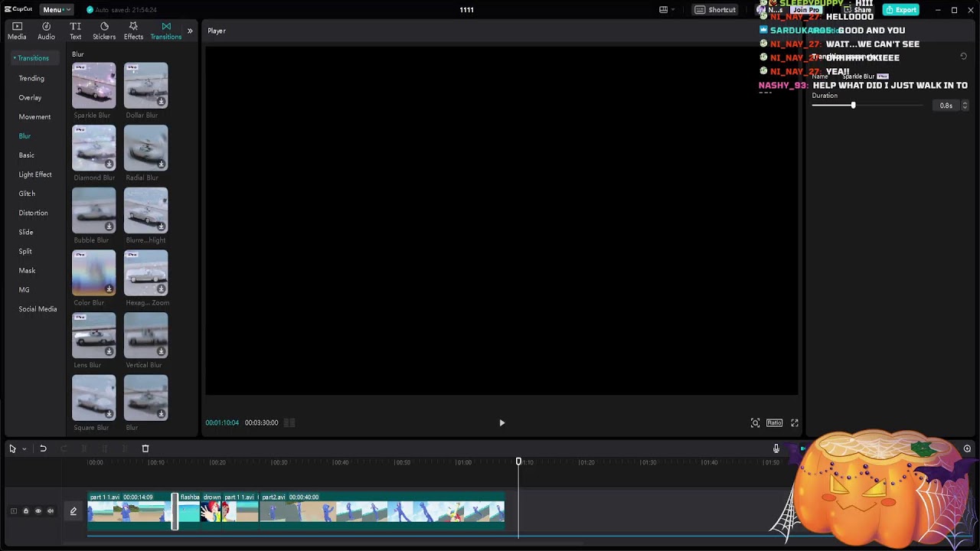The width and height of the screenshot is (980, 551).
Task: Click the playhead marker on ruler
Action: pos(518,461)
